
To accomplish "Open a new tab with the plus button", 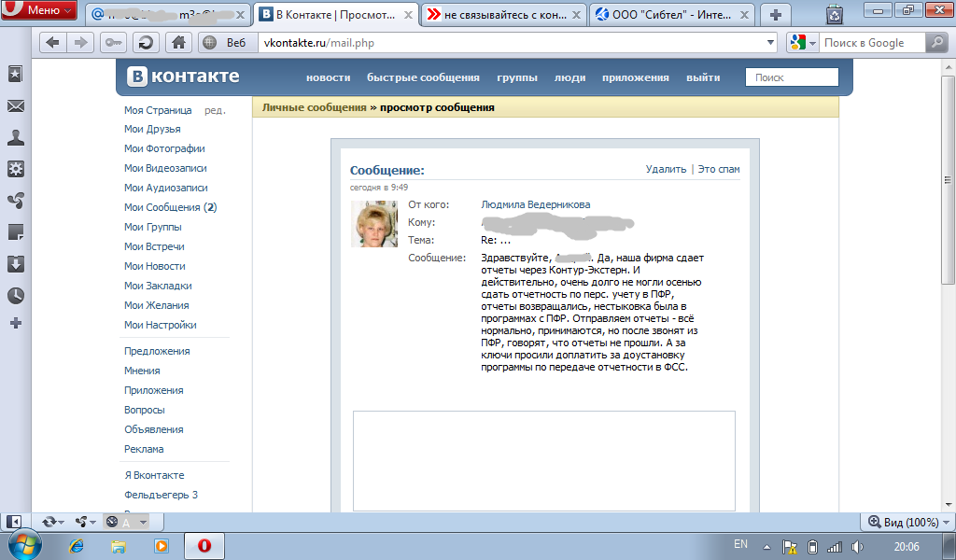I will point(775,14).
